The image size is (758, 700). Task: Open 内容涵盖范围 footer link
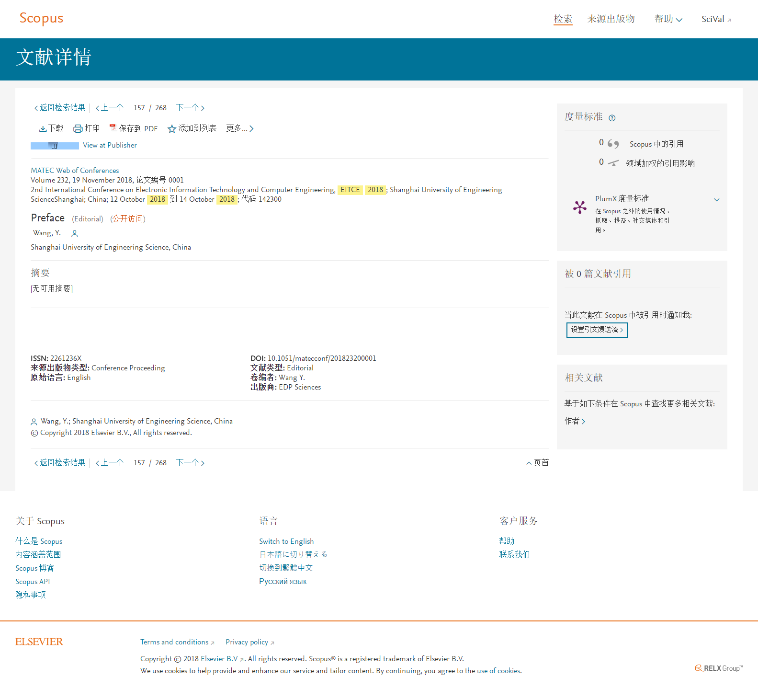pyautogui.click(x=38, y=555)
